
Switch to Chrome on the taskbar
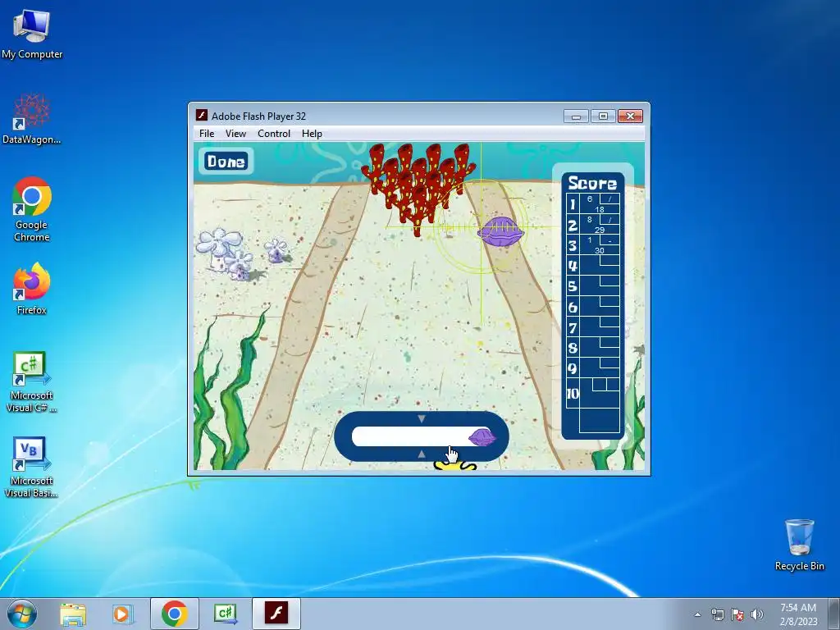175,614
